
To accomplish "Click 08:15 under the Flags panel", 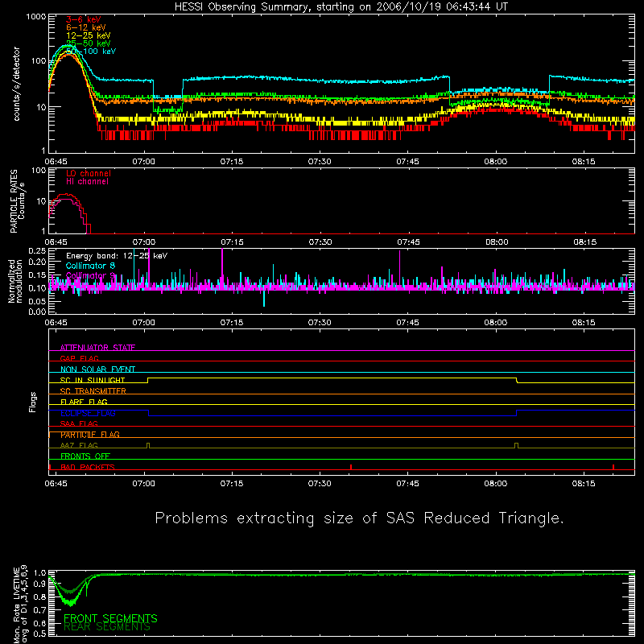I will pos(583,484).
